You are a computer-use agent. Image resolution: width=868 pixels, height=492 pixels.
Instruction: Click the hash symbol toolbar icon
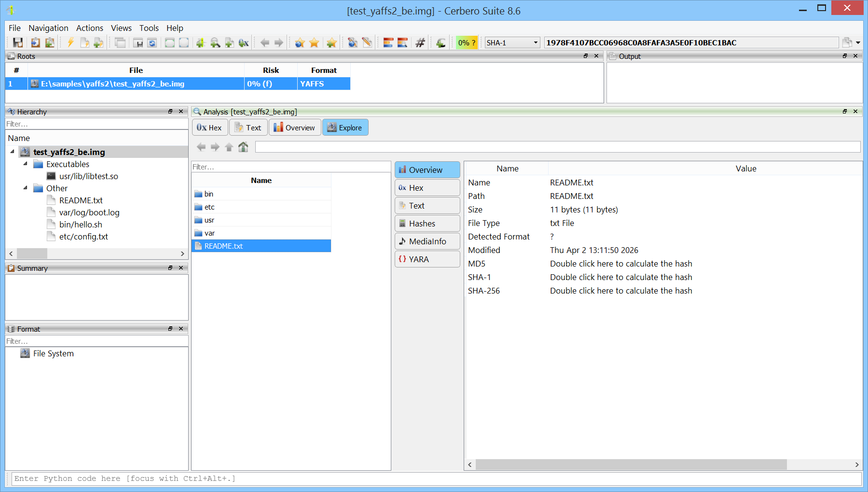[x=420, y=42]
